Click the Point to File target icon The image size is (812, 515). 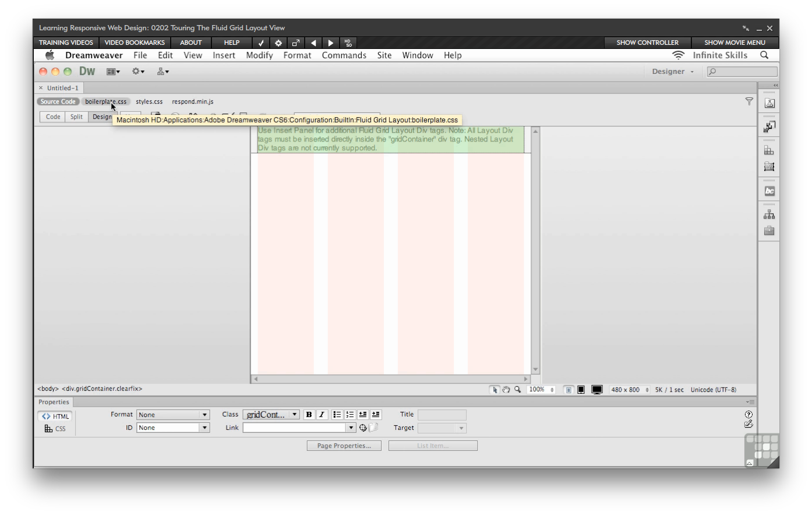coord(363,428)
